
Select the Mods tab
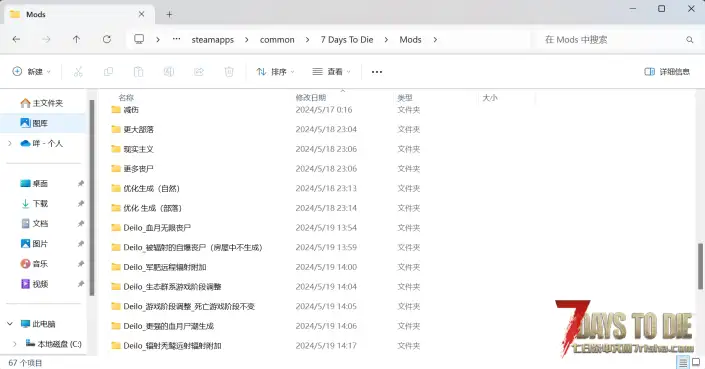(x=79, y=14)
